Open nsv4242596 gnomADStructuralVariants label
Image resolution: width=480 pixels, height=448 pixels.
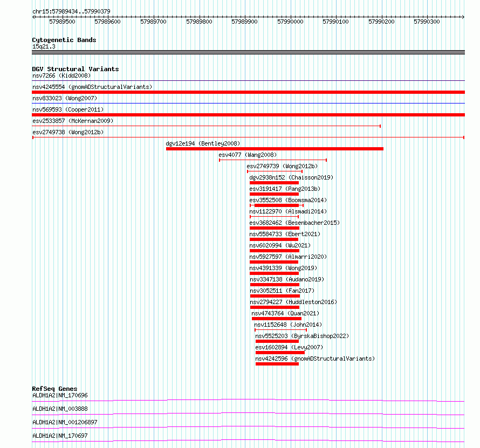click(x=315, y=359)
